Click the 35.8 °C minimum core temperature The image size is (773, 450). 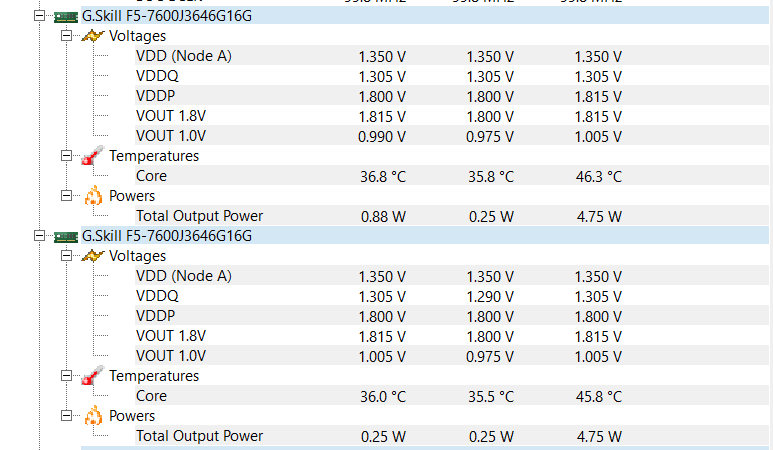coord(491,176)
